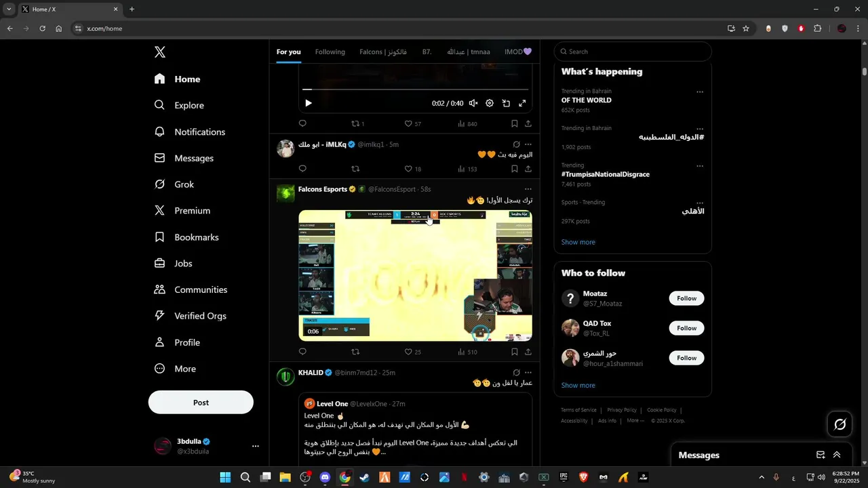Switch to the IMOD tab
This screenshot has width=868, height=488.
518,52
